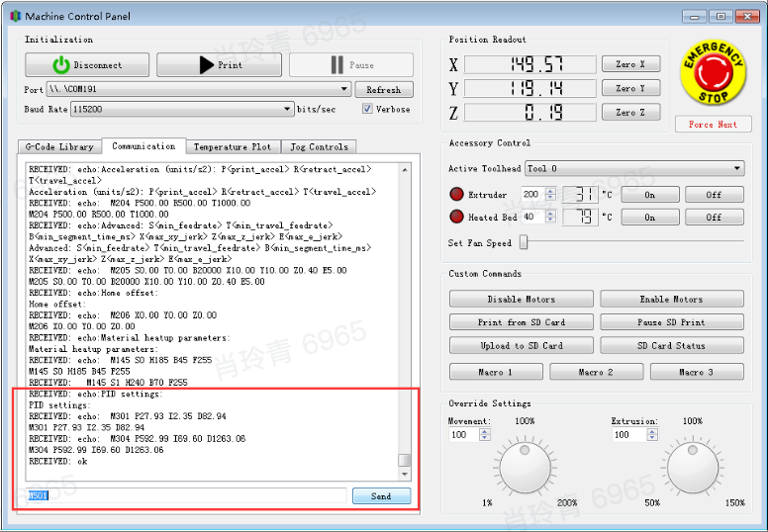This screenshot has height=532, width=768.
Task: Open the Active Toolhead dropdown
Action: [737, 169]
